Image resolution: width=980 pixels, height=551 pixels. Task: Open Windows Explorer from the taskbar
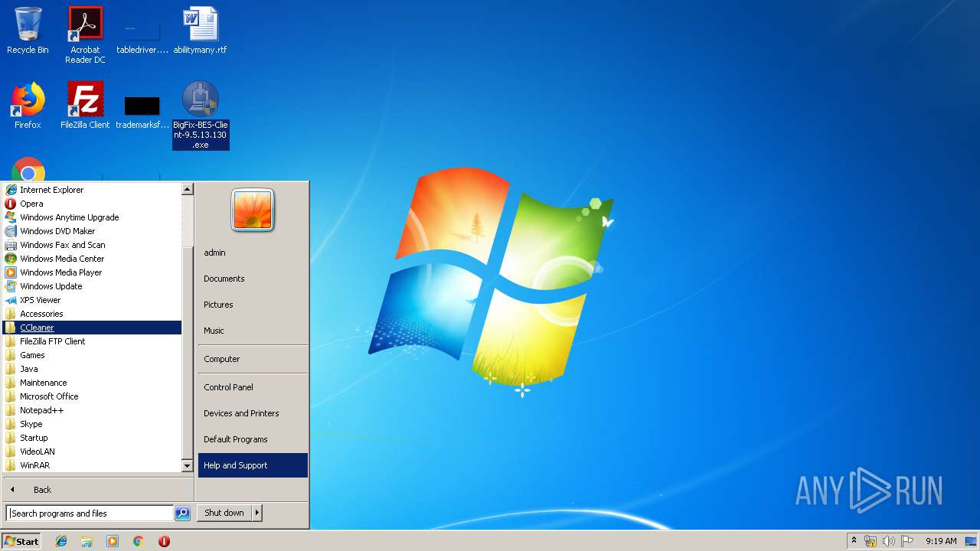(87, 541)
